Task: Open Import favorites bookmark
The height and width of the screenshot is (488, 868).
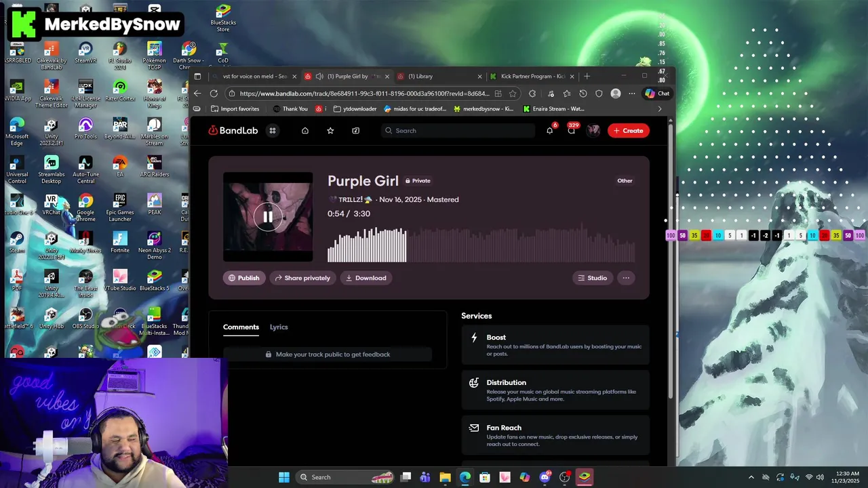Action: point(235,109)
